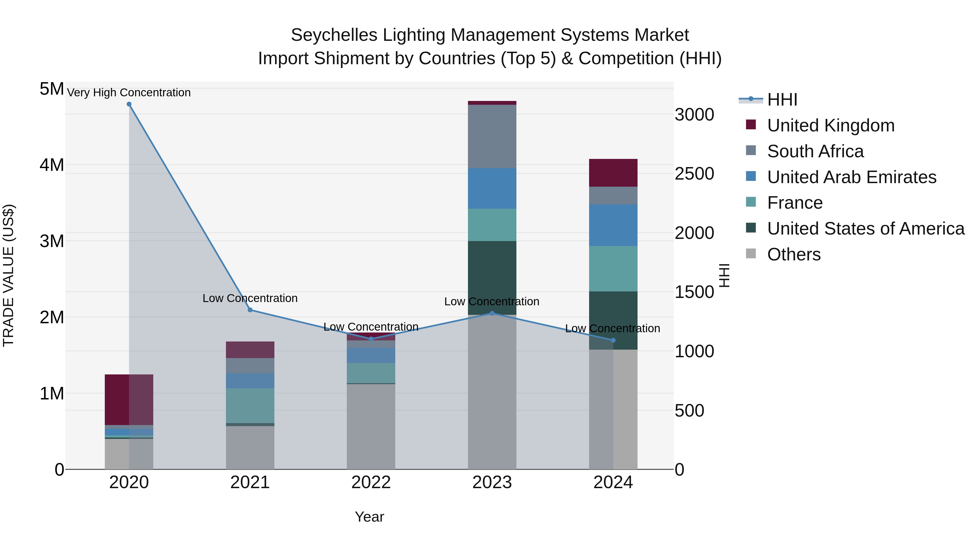Click 'Low Concentration' label above 2023
The image size is (980, 551).
click(x=492, y=301)
